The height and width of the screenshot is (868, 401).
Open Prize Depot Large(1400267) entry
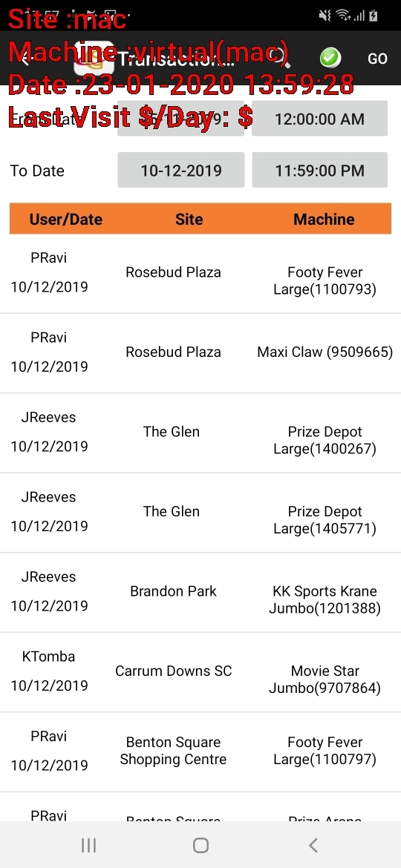click(200, 433)
